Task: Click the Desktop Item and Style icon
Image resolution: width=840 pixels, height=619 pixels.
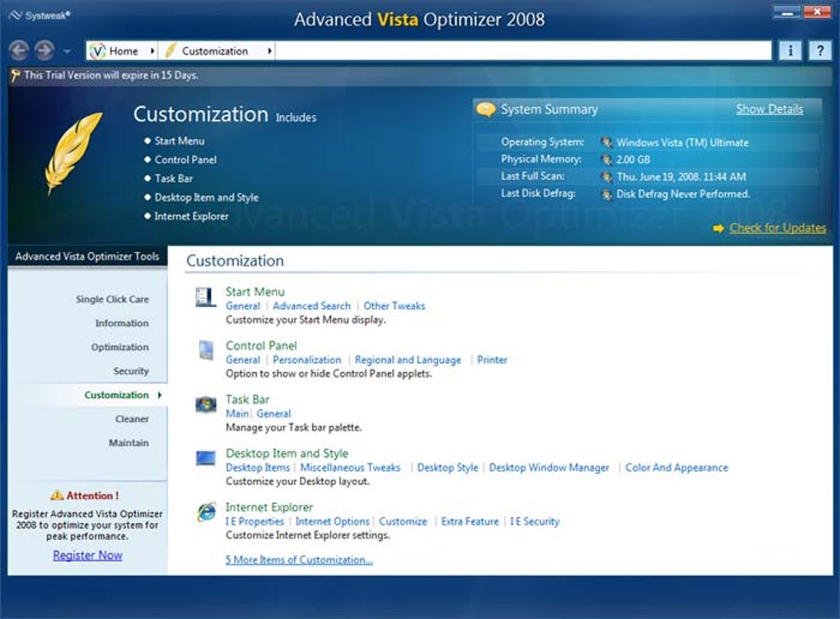Action: (x=206, y=458)
